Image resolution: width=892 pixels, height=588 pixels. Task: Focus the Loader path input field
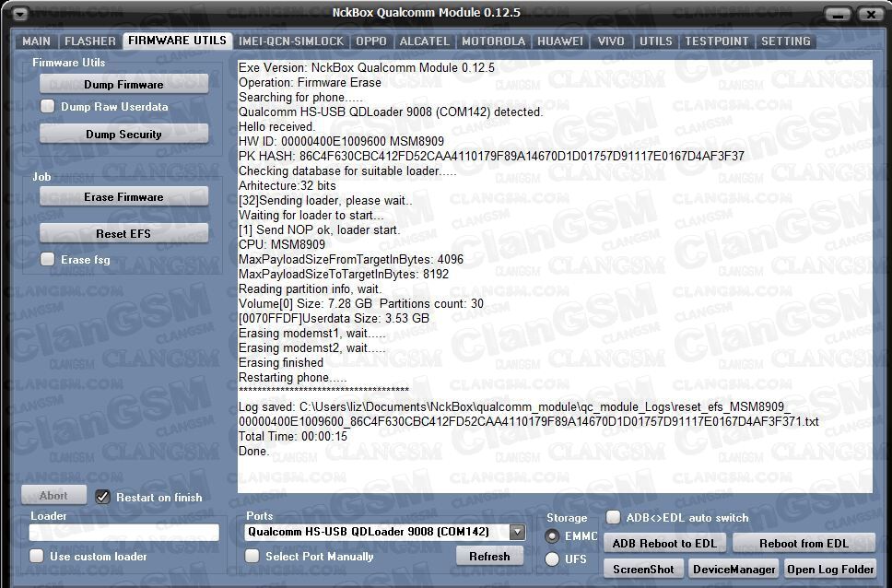[x=124, y=532]
